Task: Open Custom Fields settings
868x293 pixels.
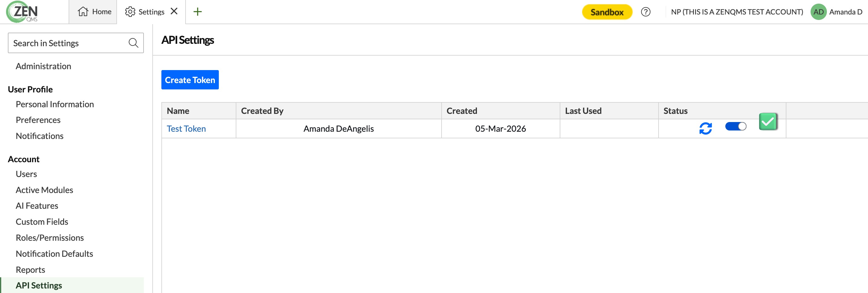Action: (x=42, y=222)
